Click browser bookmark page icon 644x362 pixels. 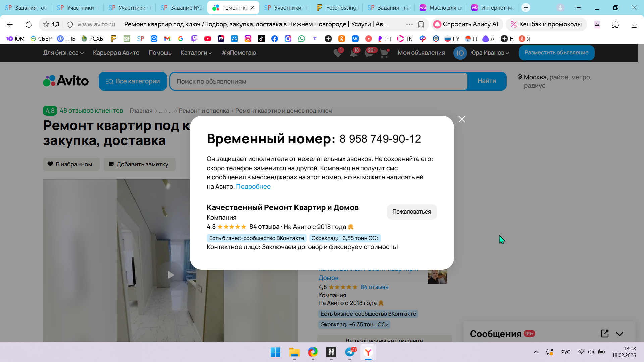(421, 24)
